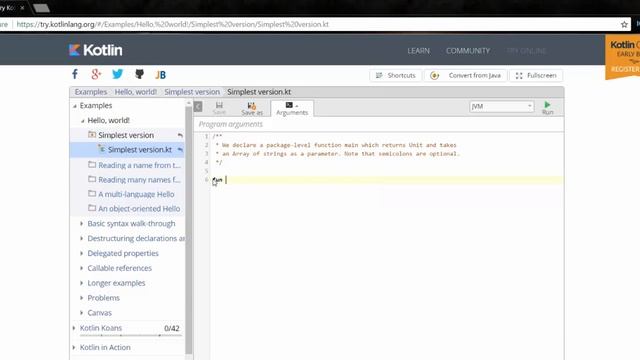640x360 pixels.
Task: Open the Shortcuts button
Action: point(396,76)
